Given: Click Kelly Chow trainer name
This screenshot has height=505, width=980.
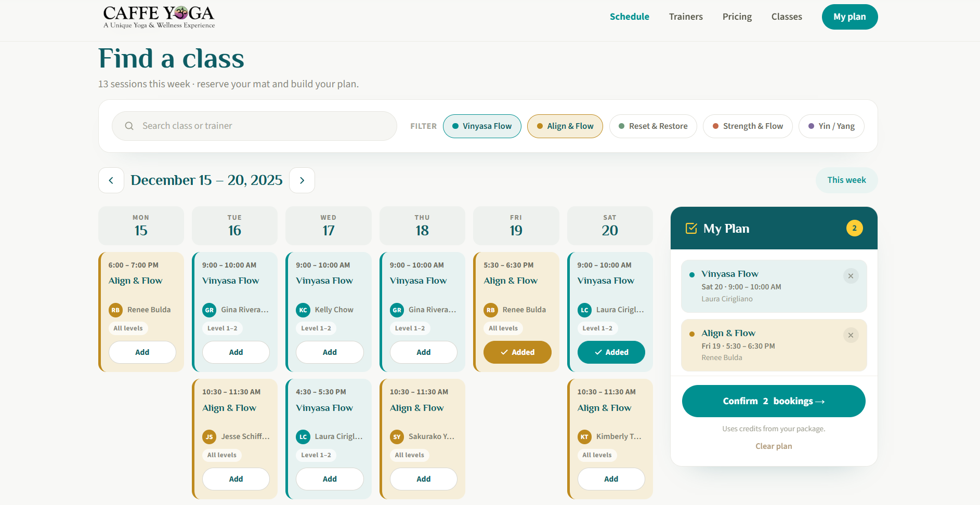Looking at the screenshot, I should [x=334, y=310].
